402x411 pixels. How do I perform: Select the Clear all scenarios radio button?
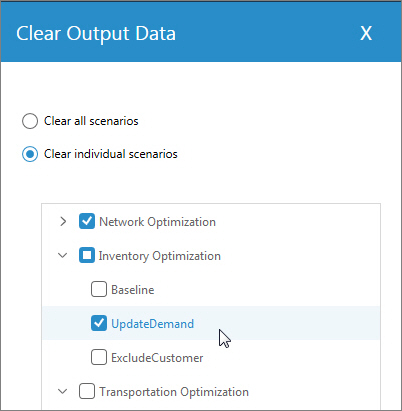pyautogui.click(x=30, y=121)
